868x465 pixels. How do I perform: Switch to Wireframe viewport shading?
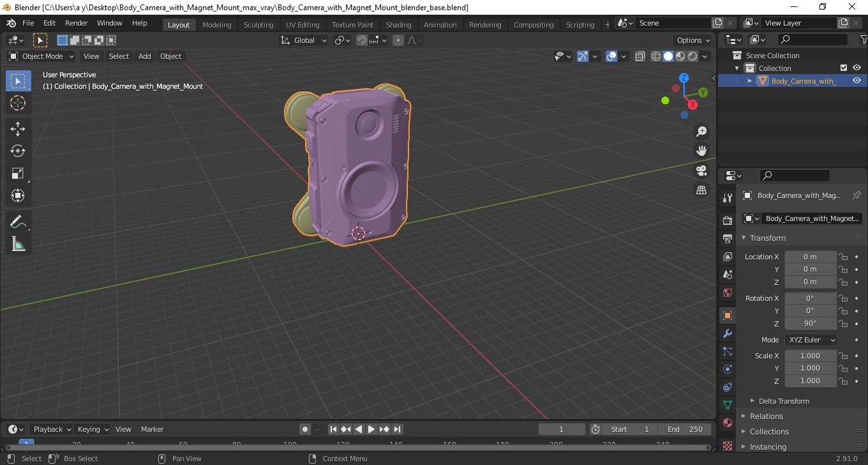656,56
